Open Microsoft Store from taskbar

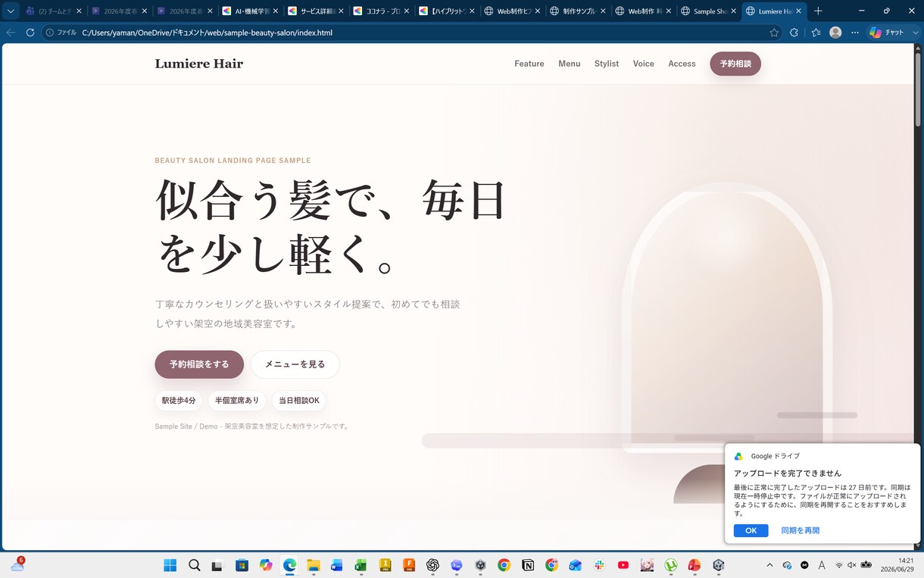242,565
